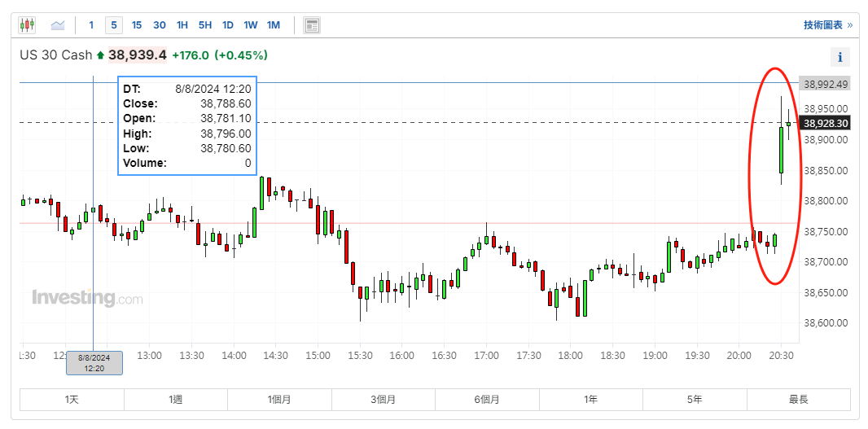Show the 1週 time range
Image resolution: width=868 pixels, height=429 pixels.
point(176,400)
